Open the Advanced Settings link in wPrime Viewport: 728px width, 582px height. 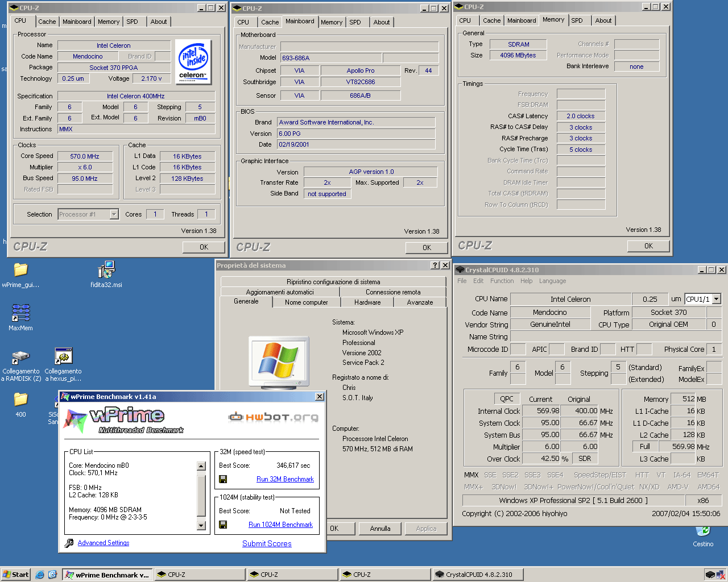click(x=104, y=543)
